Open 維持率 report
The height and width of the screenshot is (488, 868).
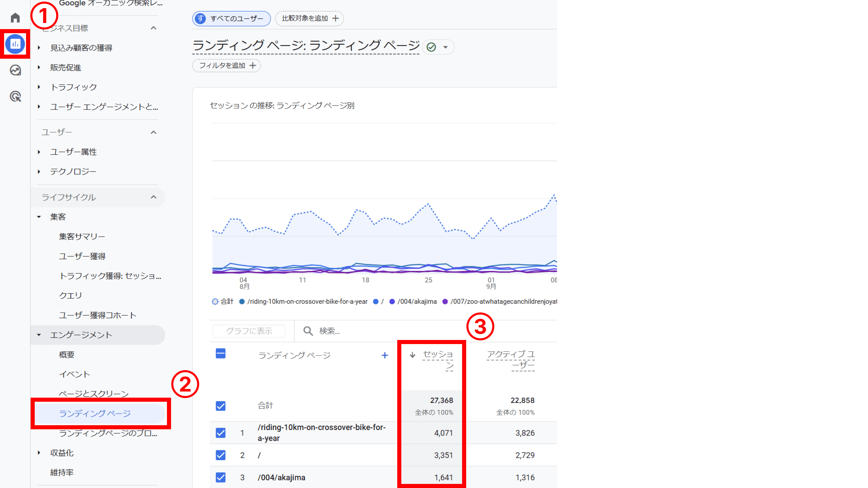(62, 472)
